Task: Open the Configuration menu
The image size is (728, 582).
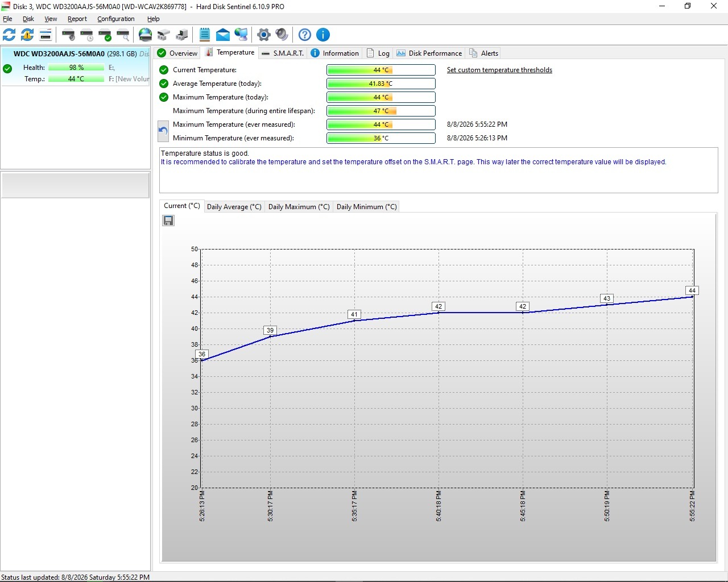Action: click(116, 19)
